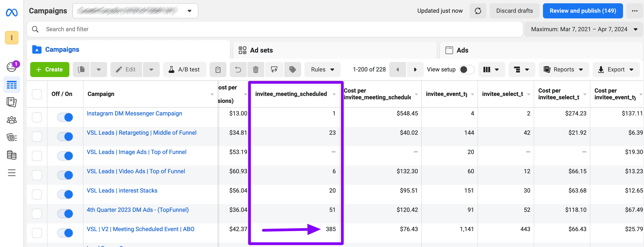
Task: Open Billing coins icon in sidebar
Action: tap(12, 155)
